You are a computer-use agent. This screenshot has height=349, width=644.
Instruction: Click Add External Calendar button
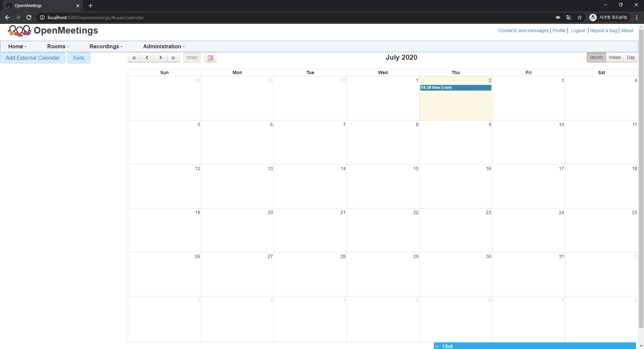[x=33, y=58]
